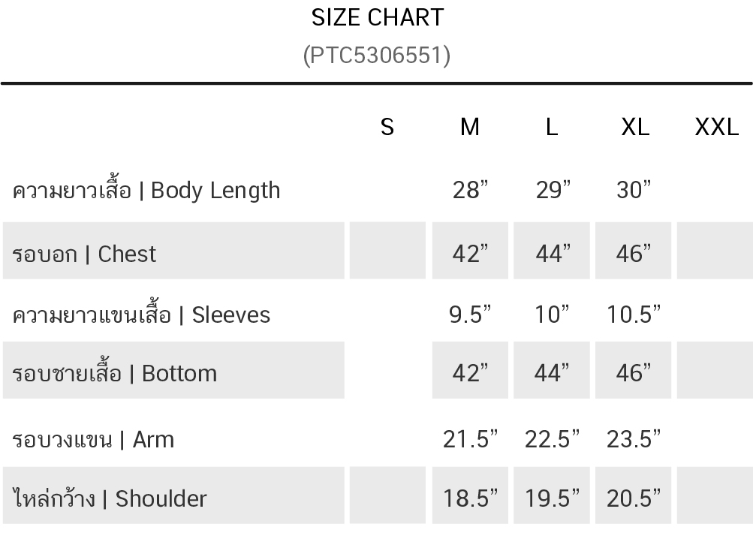Click the Body Length row label
This screenshot has width=753, height=560.
point(146,191)
